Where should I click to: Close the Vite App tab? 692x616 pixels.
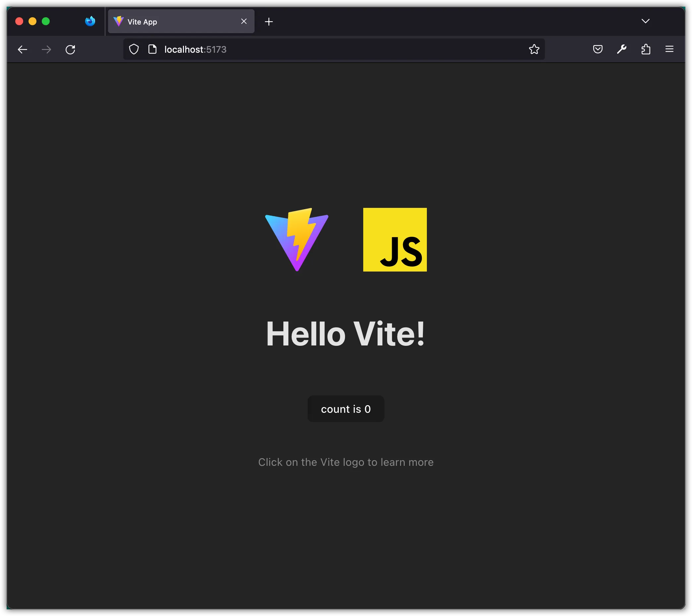point(244,21)
